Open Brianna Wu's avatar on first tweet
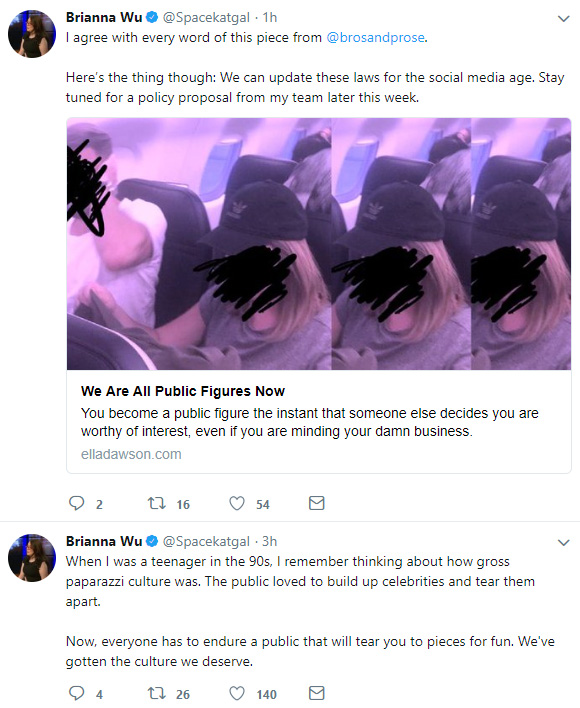Screen dimensions: 580x708 coord(32,34)
